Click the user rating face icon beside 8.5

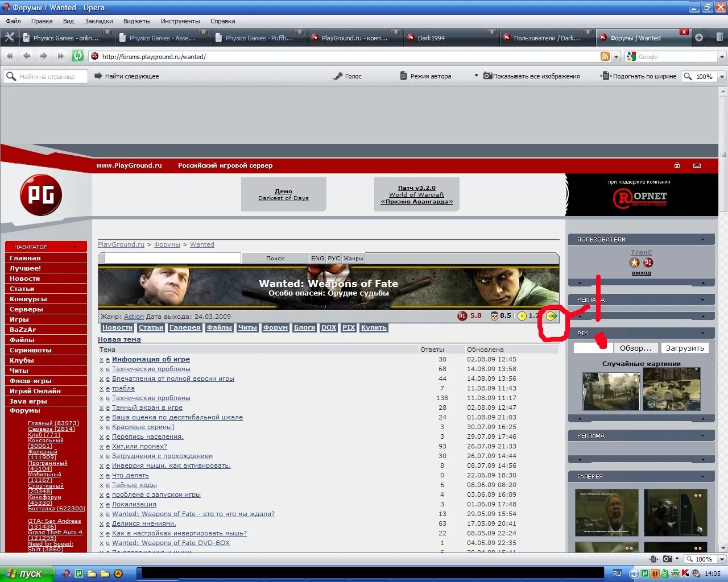coord(494,316)
